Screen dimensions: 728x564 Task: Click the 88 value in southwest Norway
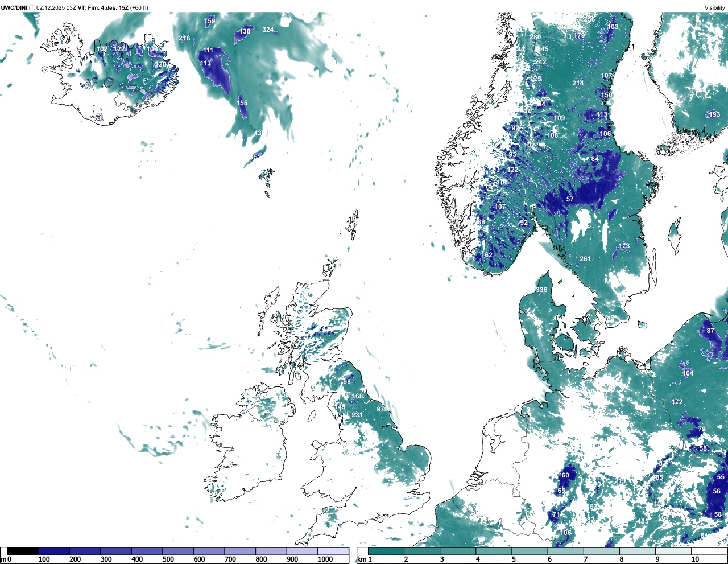click(481, 222)
